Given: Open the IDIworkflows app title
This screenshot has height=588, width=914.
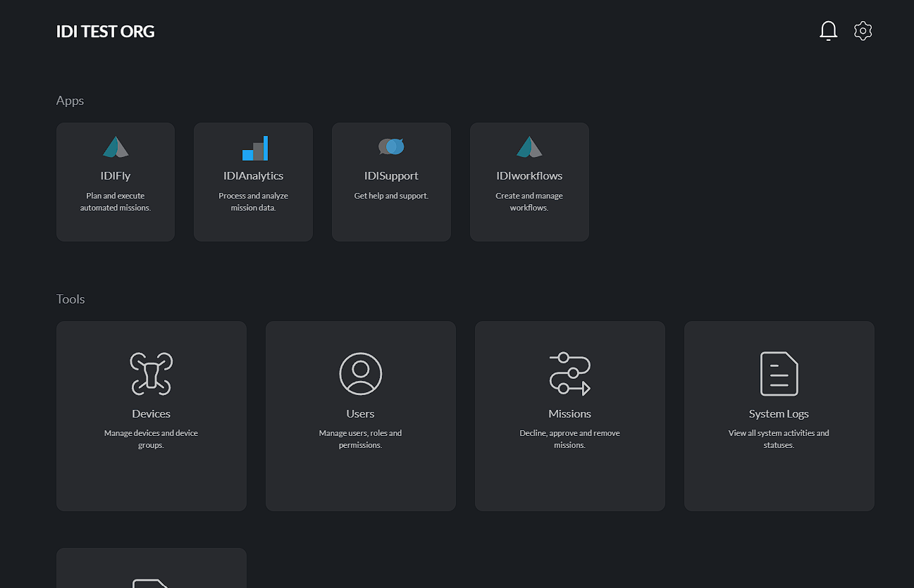Looking at the screenshot, I should click(x=529, y=176).
